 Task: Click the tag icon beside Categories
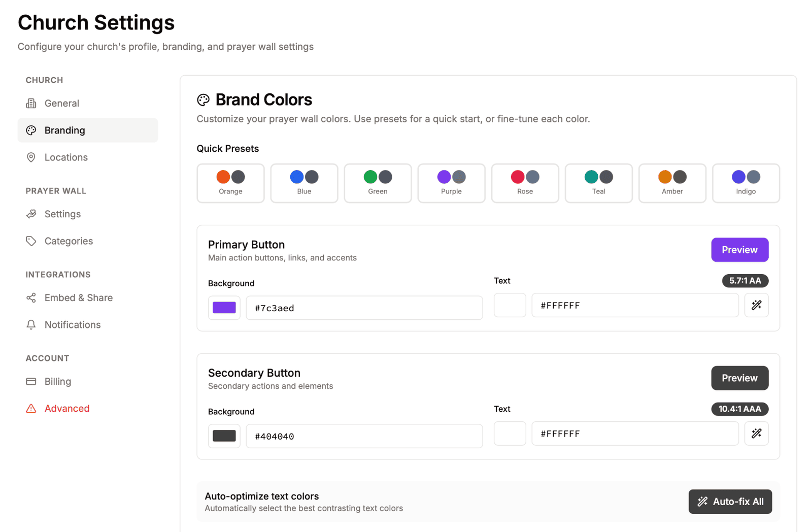tap(31, 241)
